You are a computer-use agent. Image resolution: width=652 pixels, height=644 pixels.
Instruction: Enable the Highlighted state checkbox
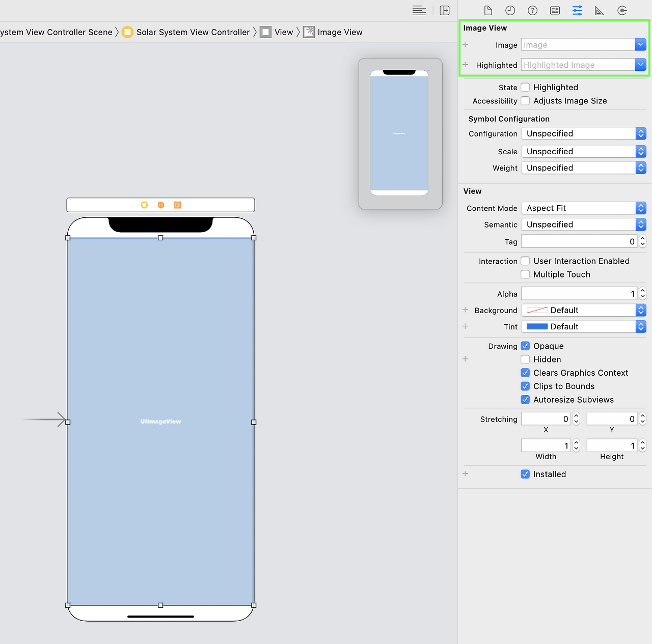(x=525, y=88)
